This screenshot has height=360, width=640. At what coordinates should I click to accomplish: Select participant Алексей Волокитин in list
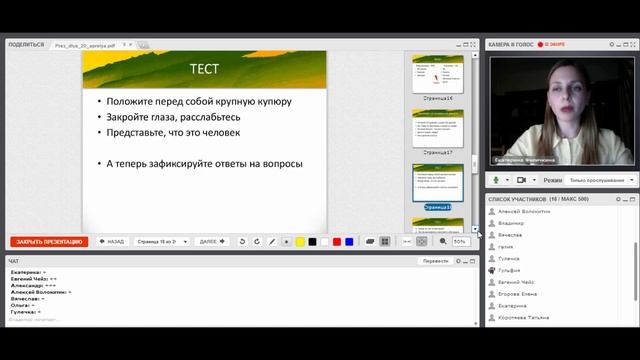point(524,211)
